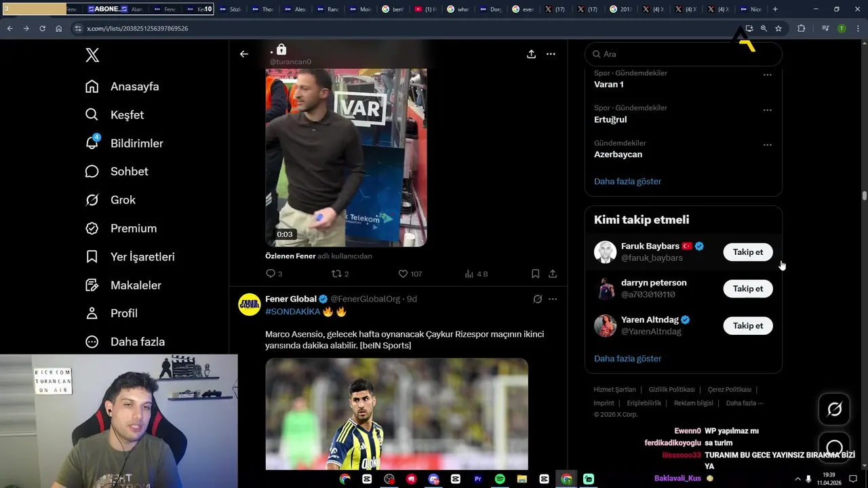Open Sohbet messages
Viewport: 868px width, 488px height.
click(117, 171)
